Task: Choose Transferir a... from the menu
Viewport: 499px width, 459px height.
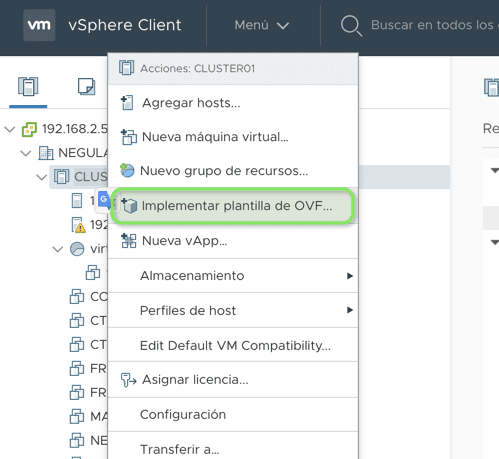Action: pyautogui.click(x=233, y=449)
